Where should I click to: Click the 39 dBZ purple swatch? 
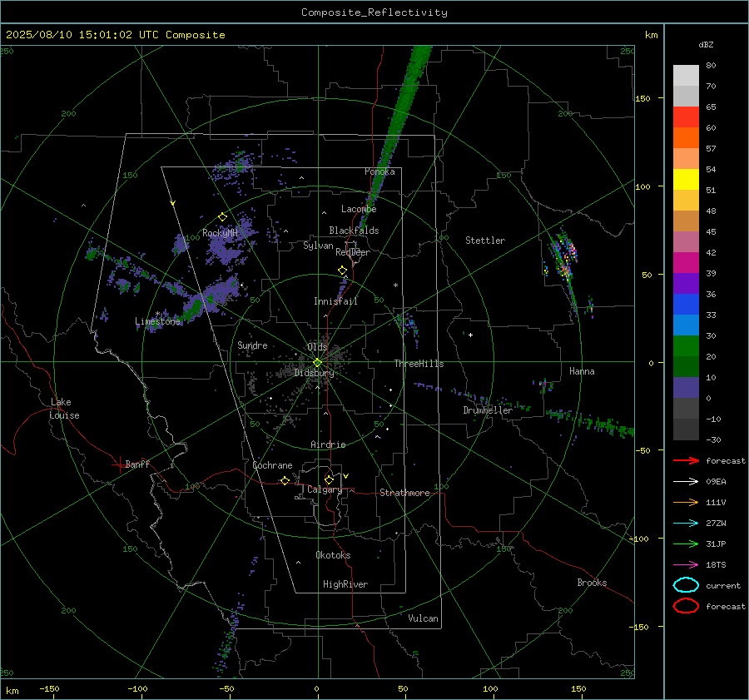tap(686, 283)
